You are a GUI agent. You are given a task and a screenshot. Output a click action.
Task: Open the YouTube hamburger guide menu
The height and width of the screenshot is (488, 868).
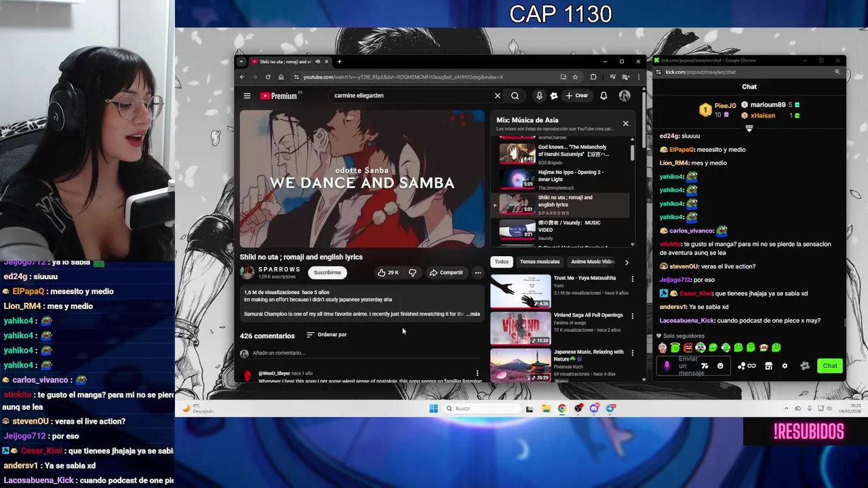click(x=247, y=96)
